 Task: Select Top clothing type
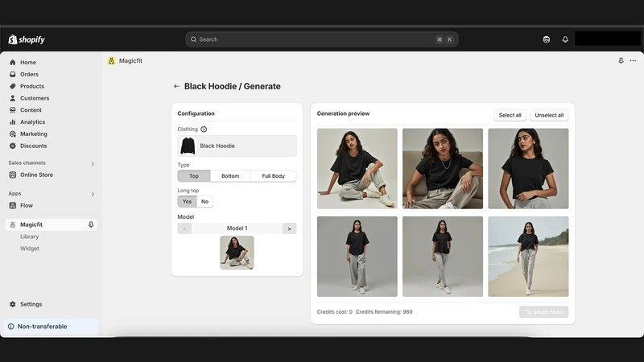(194, 176)
